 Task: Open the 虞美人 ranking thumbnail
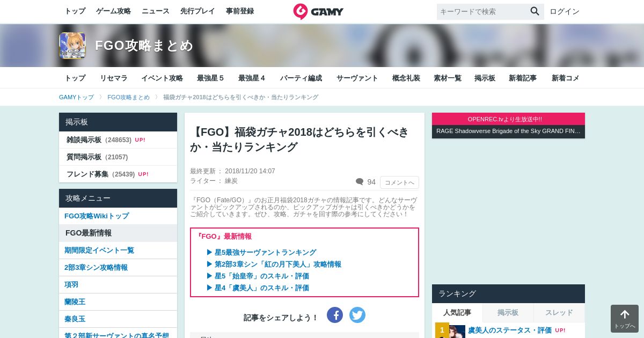[x=450, y=331]
